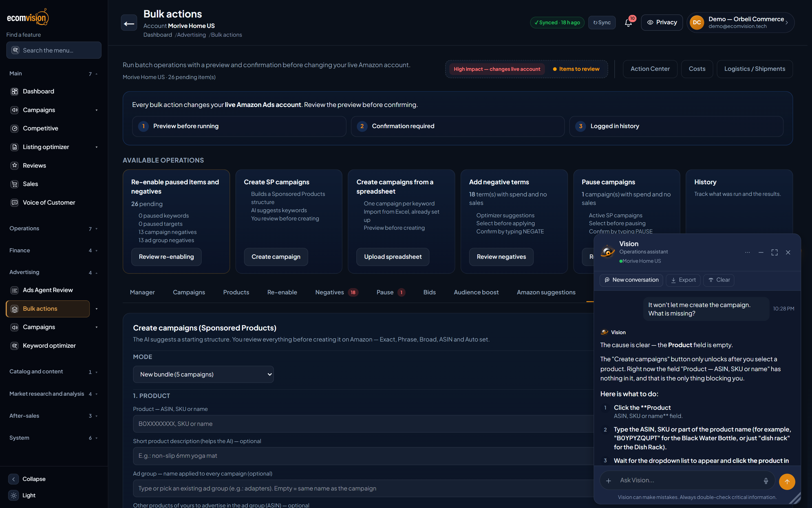Image resolution: width=812 pixels, height=508 pixels.
Task: Click the Bulk actions layers icon
Action: click(x=14, y=309)
